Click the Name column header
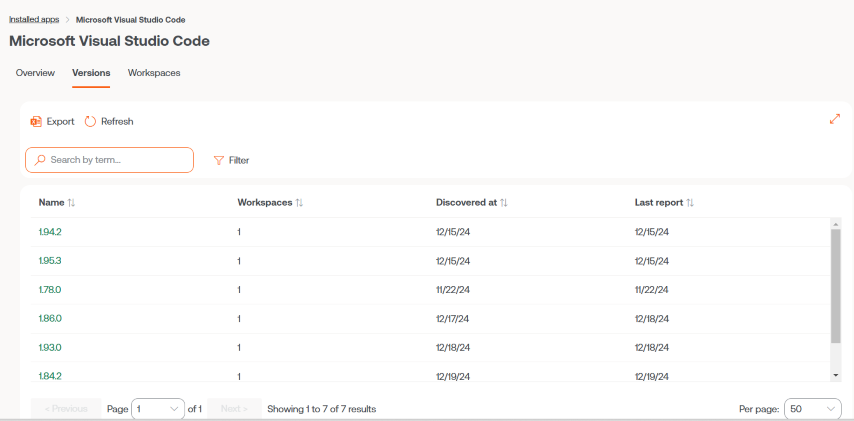 pos(52,203)
